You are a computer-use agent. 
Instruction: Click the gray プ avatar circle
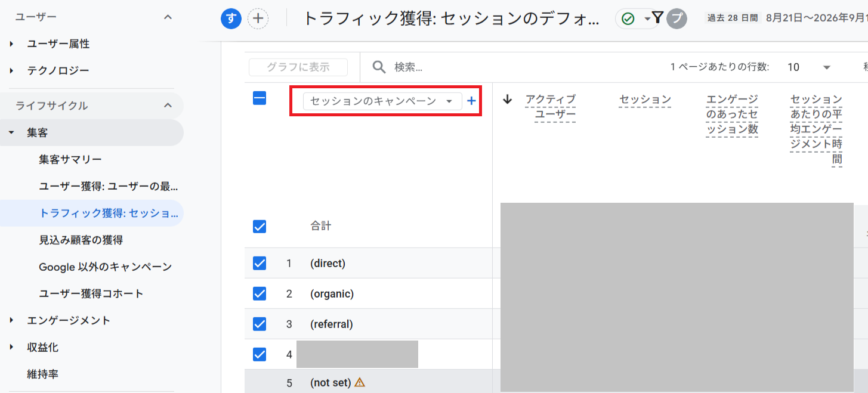click(677, 18)
